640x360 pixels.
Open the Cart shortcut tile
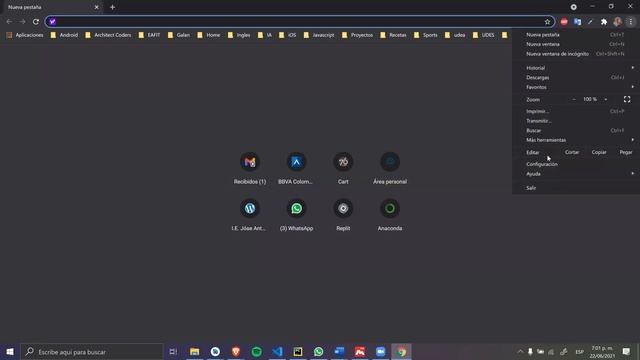click(x=343, y=168)
